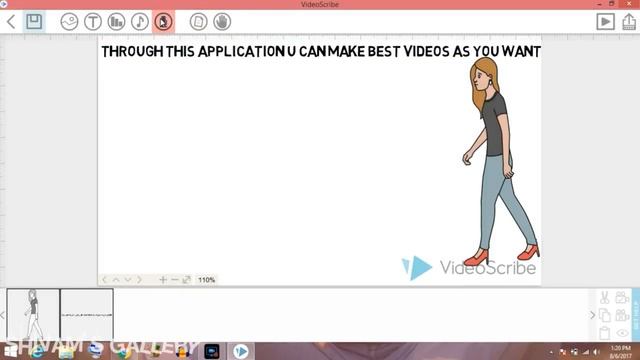Choose the default drawing hand
The width and height of the screenshot is (640, 360).
[222, 22]
